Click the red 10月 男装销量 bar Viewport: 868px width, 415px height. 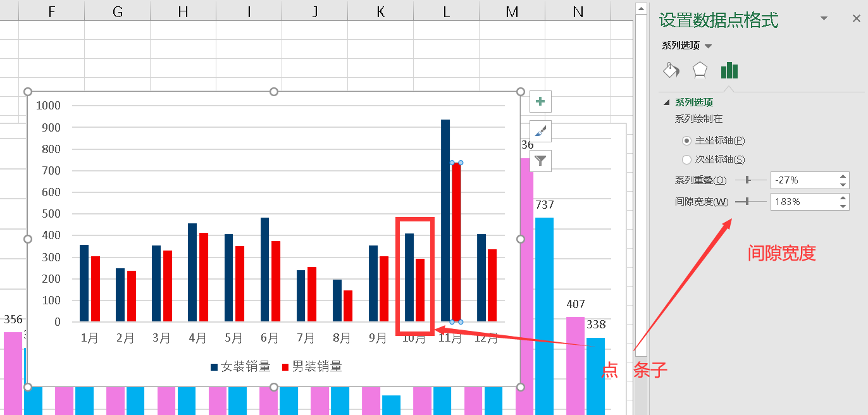(x=420, y=290)
